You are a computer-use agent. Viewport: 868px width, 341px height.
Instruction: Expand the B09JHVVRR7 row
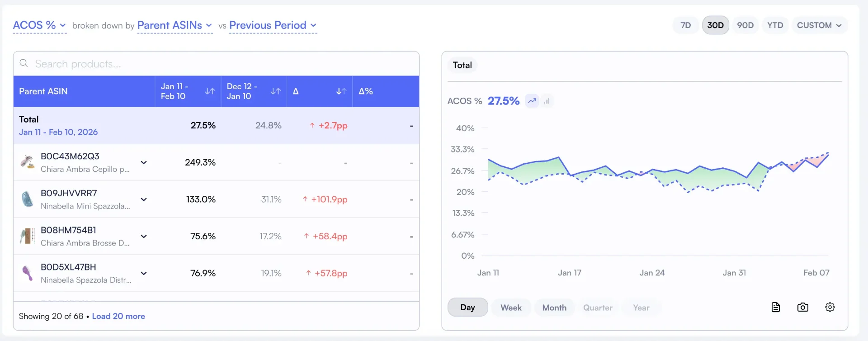click(144, 199)
